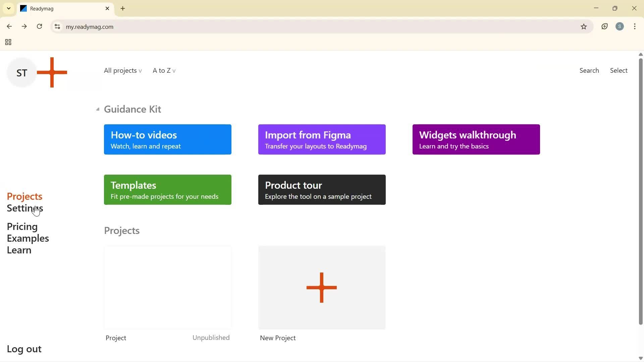Click the energy saver leaf icon

click(604, 26)
